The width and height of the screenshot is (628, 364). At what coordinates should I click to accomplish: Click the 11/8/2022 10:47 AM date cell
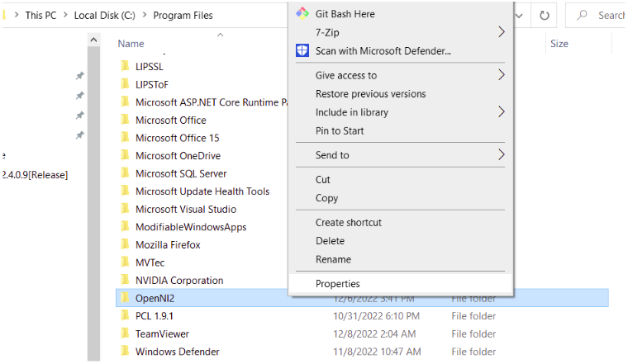377,352
